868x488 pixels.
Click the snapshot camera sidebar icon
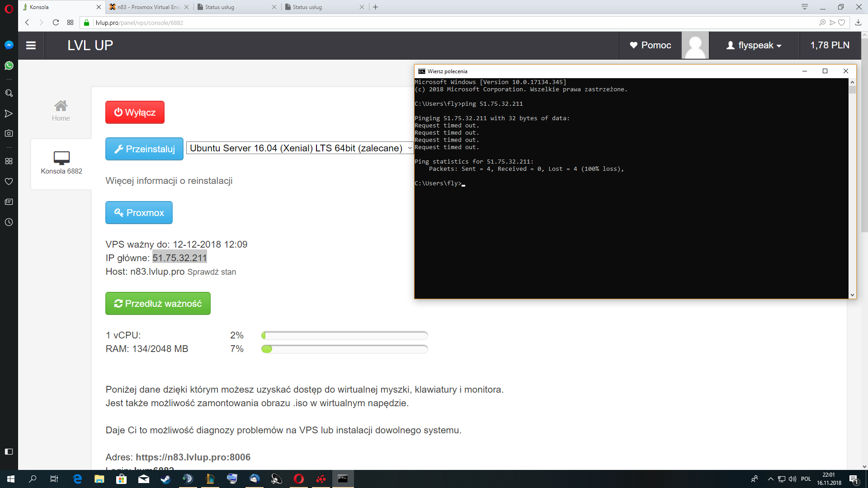(x=9, y=133)
